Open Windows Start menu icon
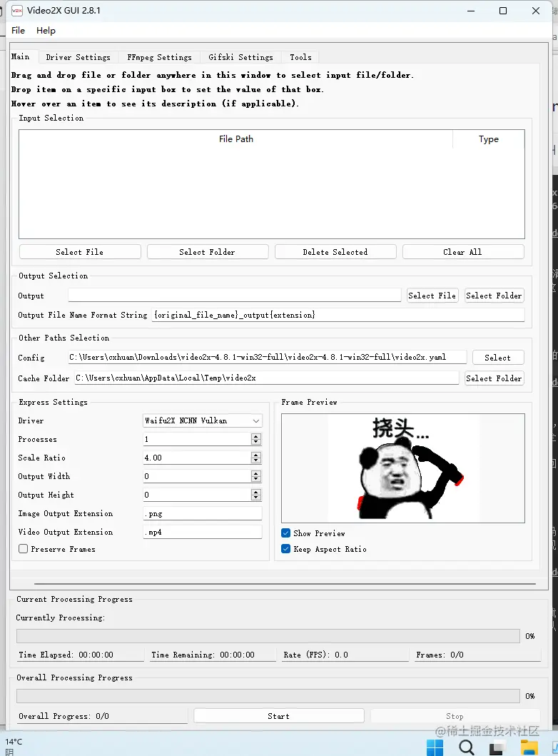 [435, 748]
